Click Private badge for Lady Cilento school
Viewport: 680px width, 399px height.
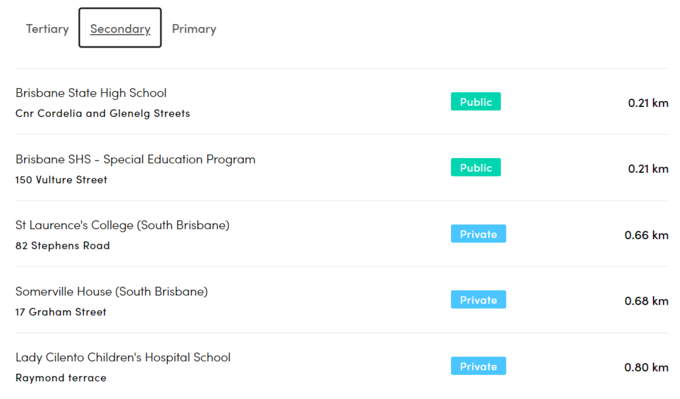[478, 366]
